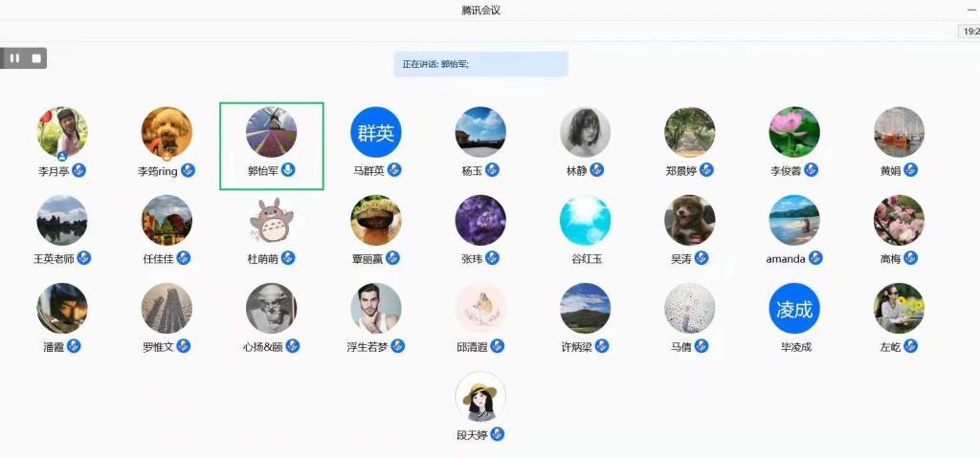Viewport: 980px width, 458px height.
Task: Click the mic icon next to 左屹
Action: pos(911,346)
